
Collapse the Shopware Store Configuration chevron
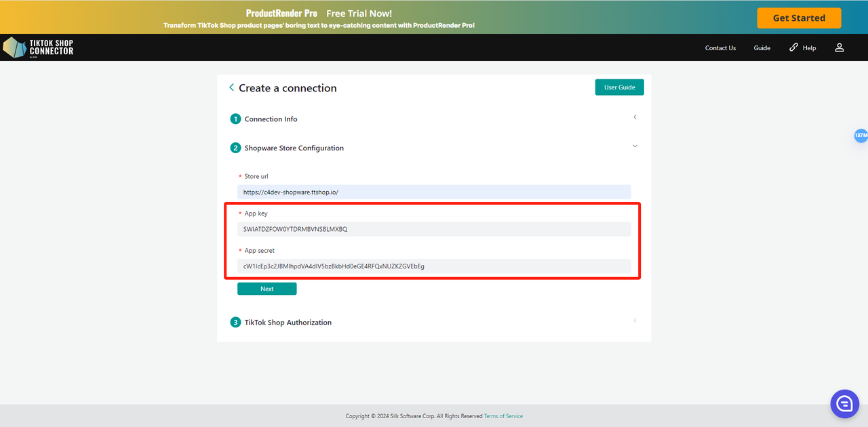pyautogui.click(x=635, y=146)
